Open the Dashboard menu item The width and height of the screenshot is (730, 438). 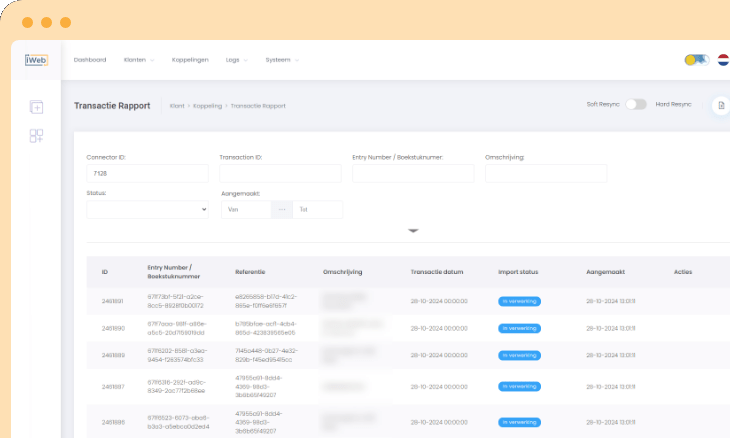pos(90,60)
